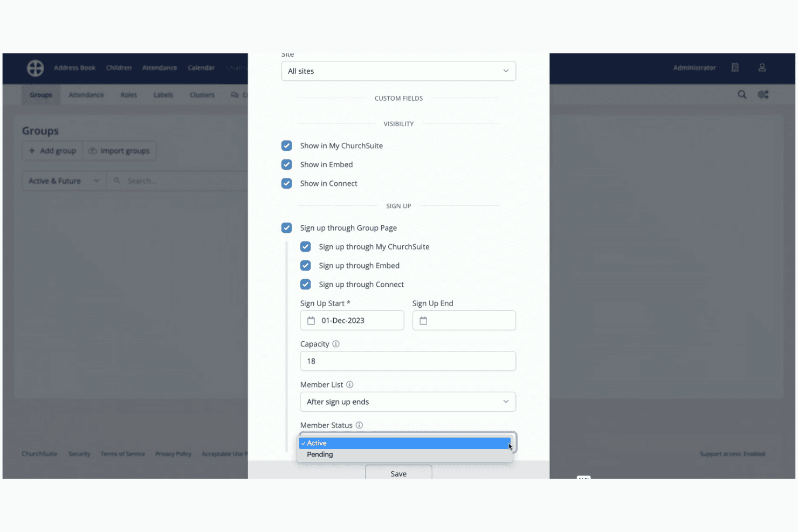Open the user profile icon
This screenshot has height=532, width=798.
click(762, 67)
